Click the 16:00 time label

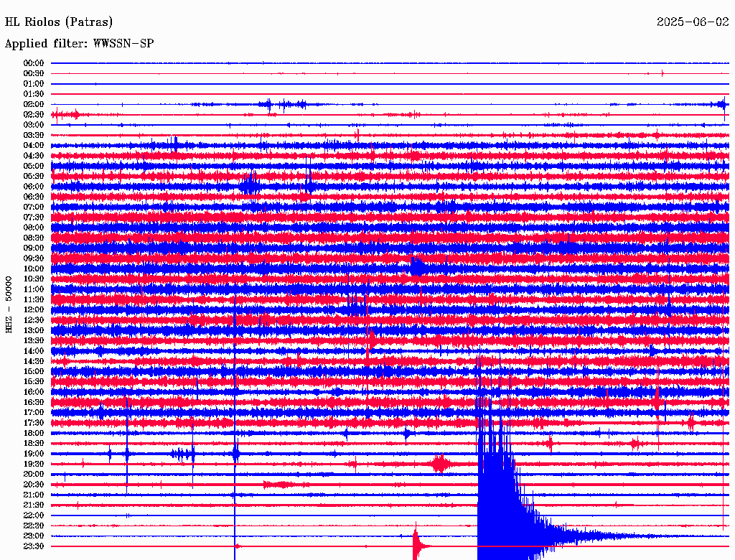34,391
